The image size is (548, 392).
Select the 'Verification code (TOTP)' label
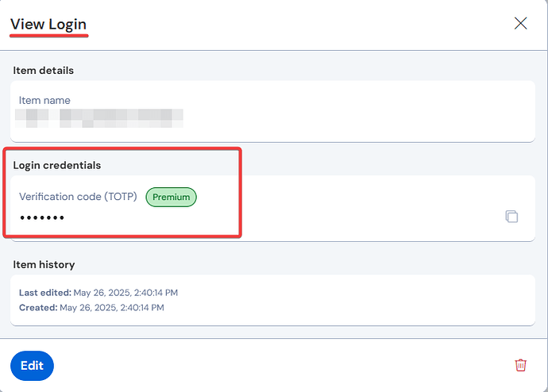coord(78,197)
